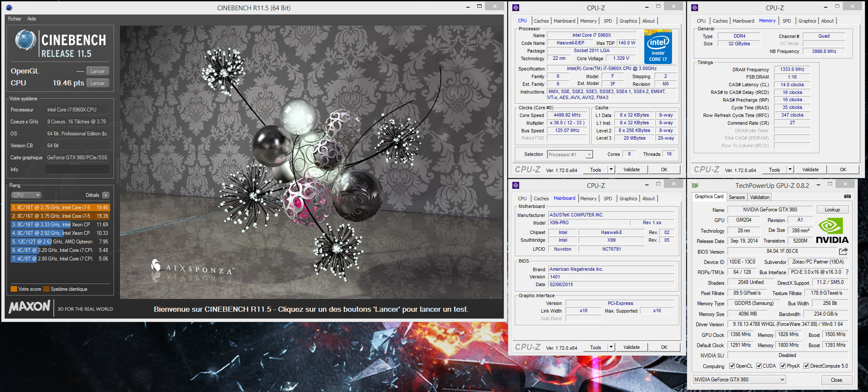Select ranking row 2 scoring 19.39
Screen dimensions: 868x392
pyautogui.click(x=60, y=216)
